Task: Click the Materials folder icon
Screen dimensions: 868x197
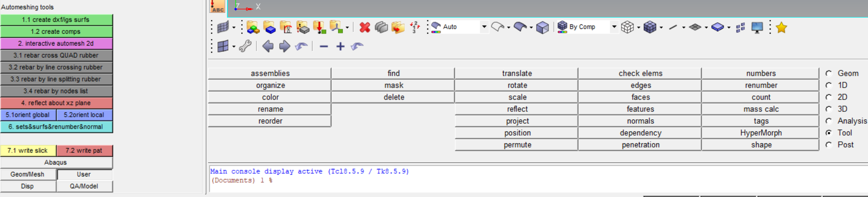Action: (286, 27)
